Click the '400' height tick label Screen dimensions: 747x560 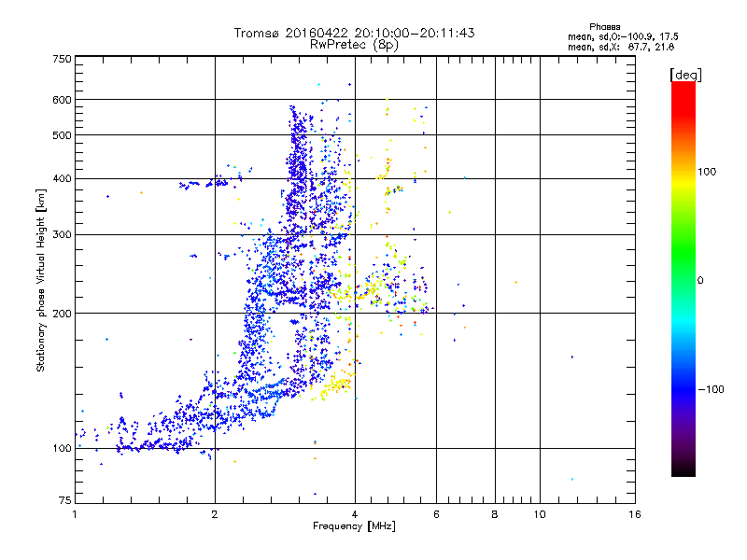(62, 178)
